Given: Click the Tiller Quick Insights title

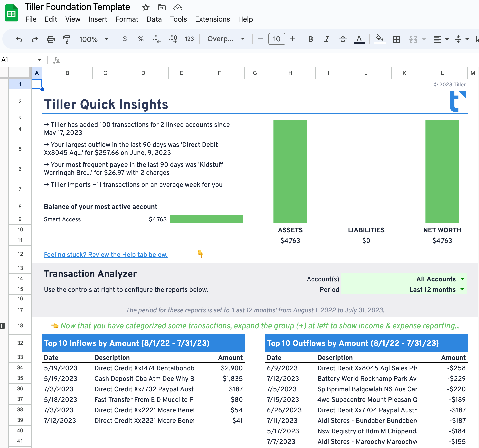Looking at the screenshot, I should 106,104.
